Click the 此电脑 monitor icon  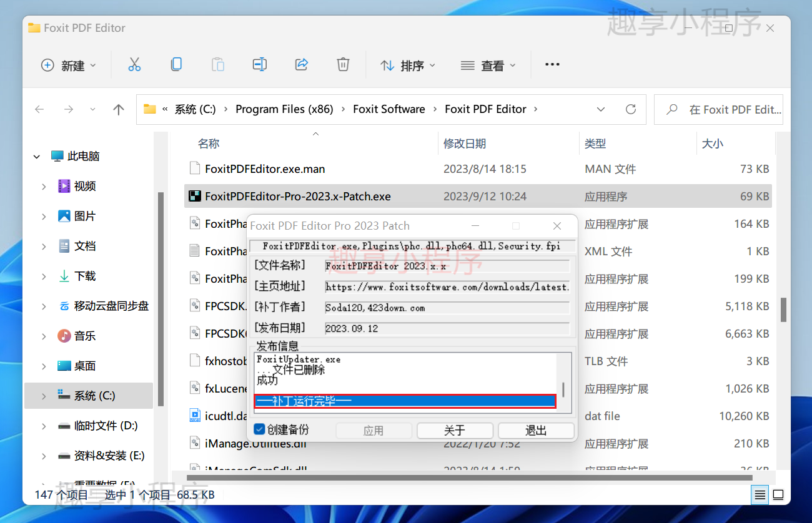click(57, 156)
